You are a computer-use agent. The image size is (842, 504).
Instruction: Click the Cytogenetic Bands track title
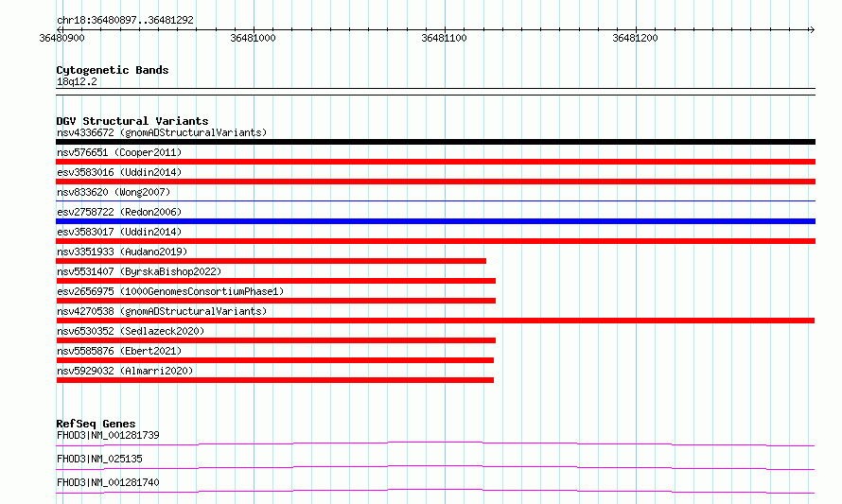(113, 70)
